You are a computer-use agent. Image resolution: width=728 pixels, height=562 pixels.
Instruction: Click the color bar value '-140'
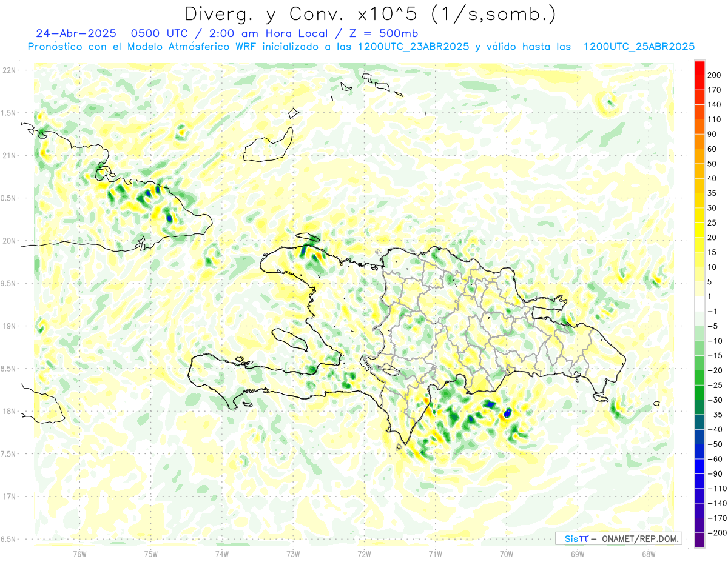pyautogui.click(x=717, y=503)
